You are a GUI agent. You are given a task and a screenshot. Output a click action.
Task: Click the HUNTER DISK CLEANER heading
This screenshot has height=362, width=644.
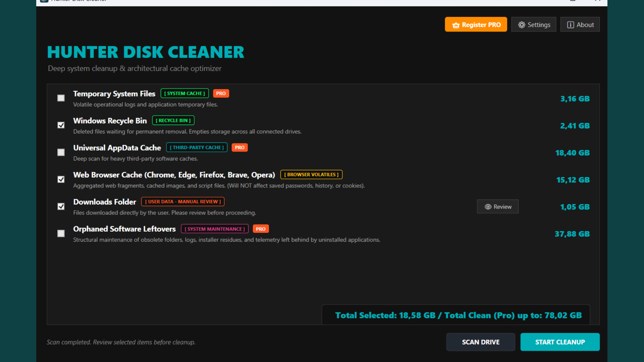point(146,52)
